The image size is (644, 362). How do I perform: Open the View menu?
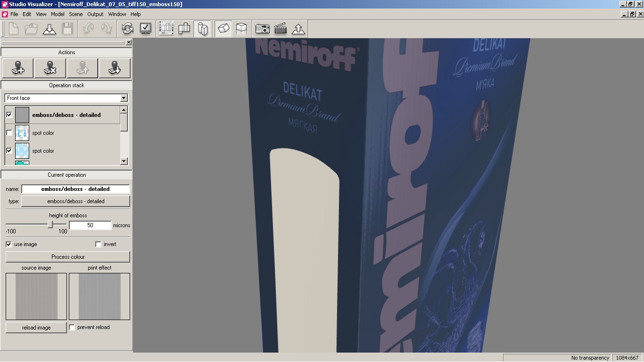coord(41,14)
